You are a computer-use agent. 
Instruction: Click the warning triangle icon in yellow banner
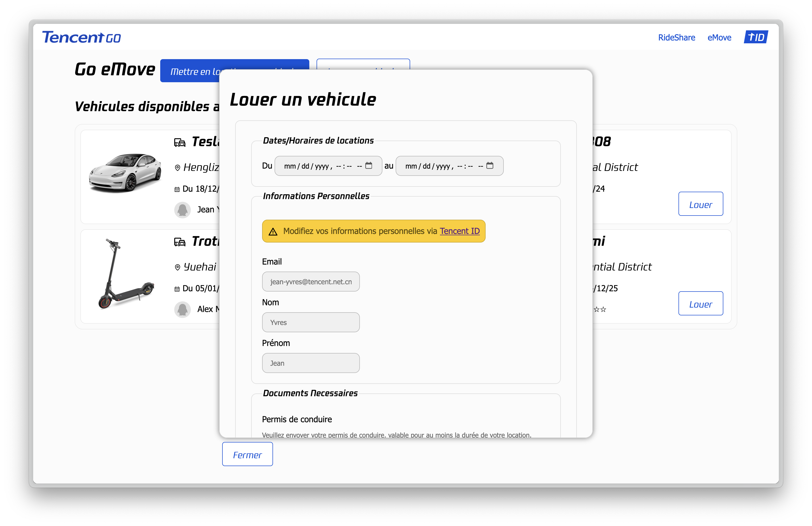[273, 232]
